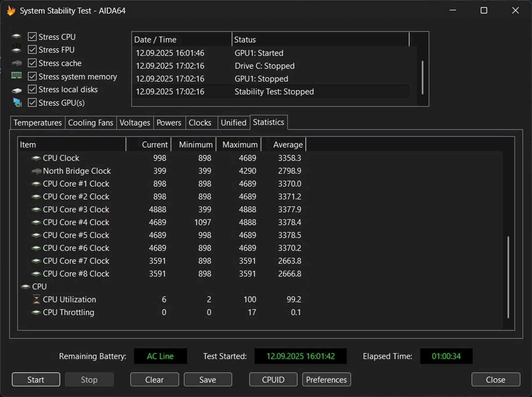The height and width of the screenshot is (397, 532).
Task: Click the chip icon next to North Bridge Clock
Action: [36, 171]
